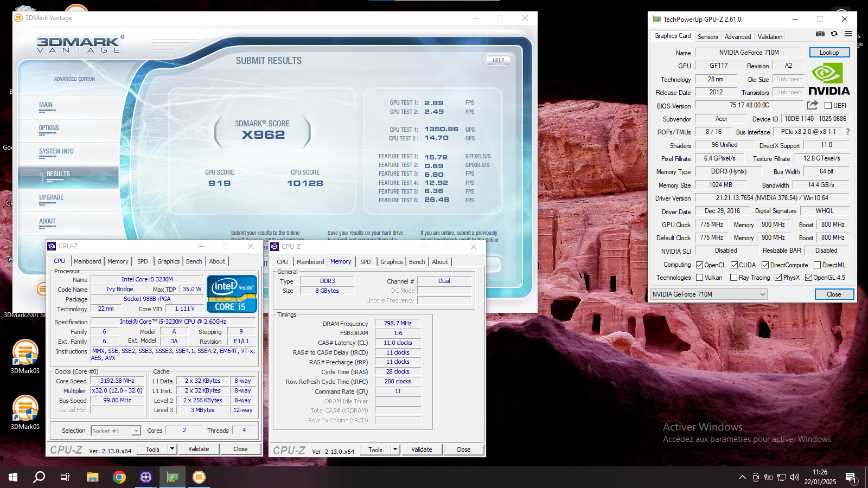Switch to the Validation tab in GPU-Z
The width and height of the screenshot is (868, 488).
click(770, 37)
